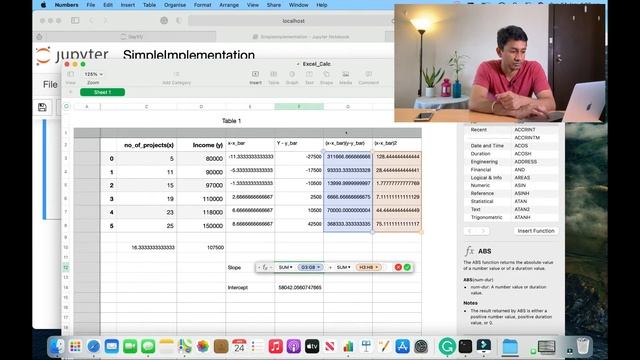Viewport: 640px width, 360px height.
Task: Open the fx function menu in formula editor
Action: tap(265, 267)
